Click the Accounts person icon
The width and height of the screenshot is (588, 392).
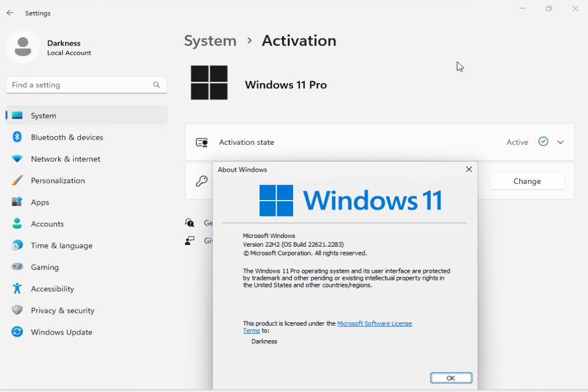17,223
